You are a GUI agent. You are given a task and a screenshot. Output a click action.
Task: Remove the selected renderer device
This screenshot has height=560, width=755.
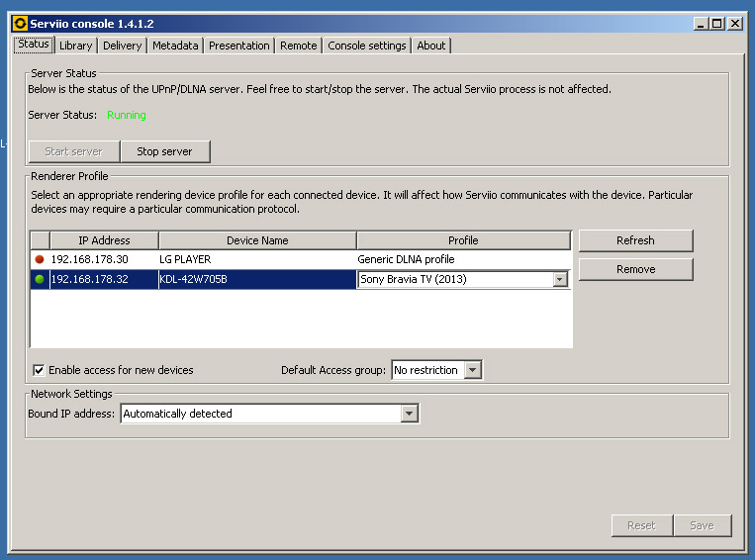click(x=635, y=269)
